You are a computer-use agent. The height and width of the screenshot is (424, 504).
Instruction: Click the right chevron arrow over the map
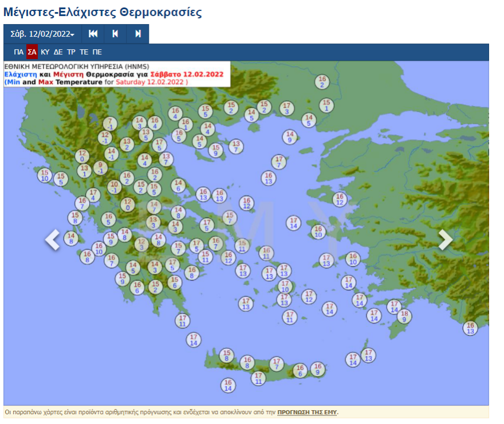pyautogui.click(x=446, y=241)
